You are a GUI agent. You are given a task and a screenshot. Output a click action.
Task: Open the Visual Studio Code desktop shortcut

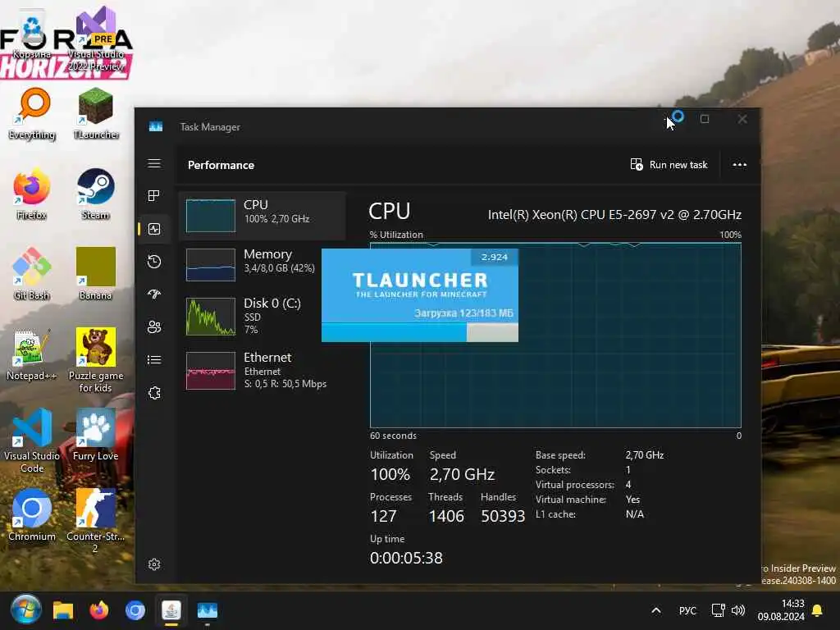(x=32, y=441)
